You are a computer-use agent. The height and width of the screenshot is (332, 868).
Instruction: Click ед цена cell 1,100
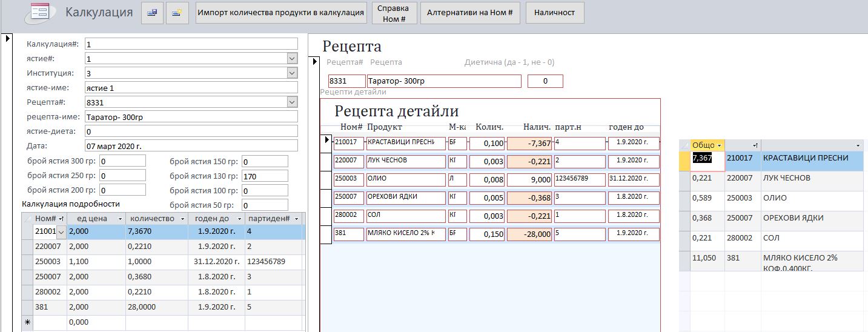(96, 262)
